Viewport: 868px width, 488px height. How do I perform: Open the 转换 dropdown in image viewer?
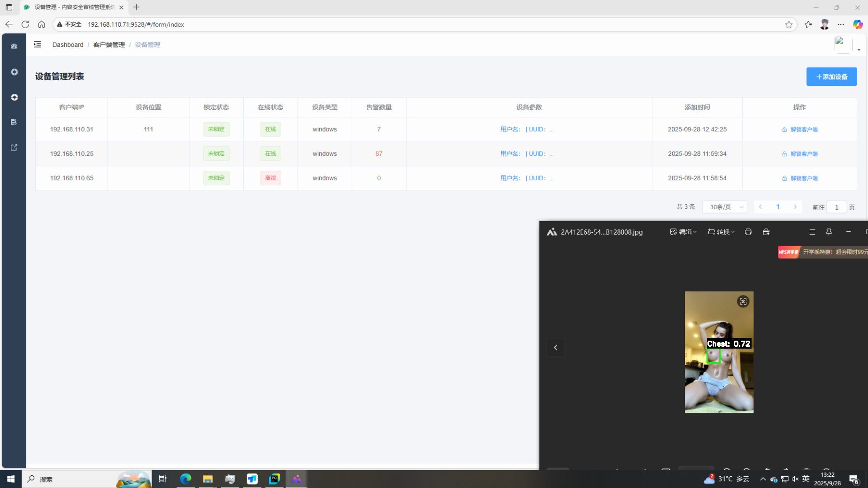pos(721,232)
